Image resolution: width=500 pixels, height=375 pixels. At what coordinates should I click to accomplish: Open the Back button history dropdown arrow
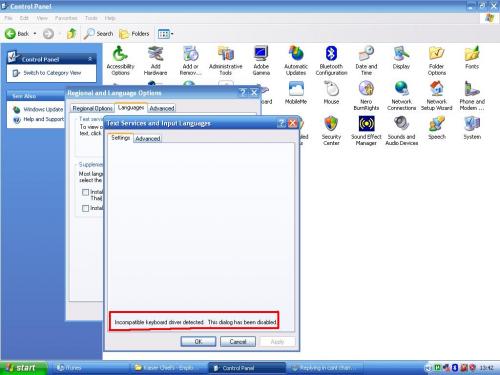coord(35,34)
